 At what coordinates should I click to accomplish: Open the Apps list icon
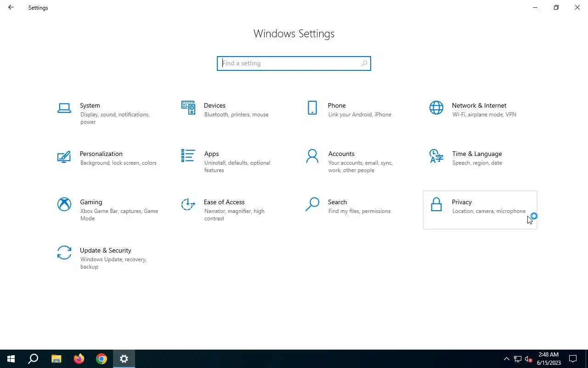point(188,156)
